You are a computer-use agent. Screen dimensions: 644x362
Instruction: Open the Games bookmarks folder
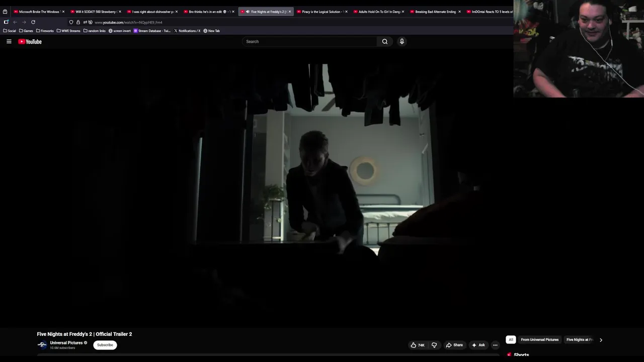coord(26,31)
